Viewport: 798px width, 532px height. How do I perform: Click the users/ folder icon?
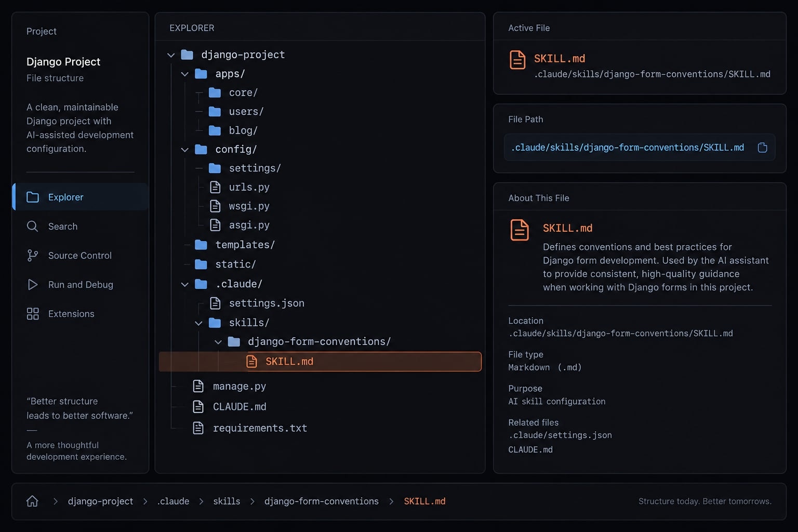(x=215, y=111)
